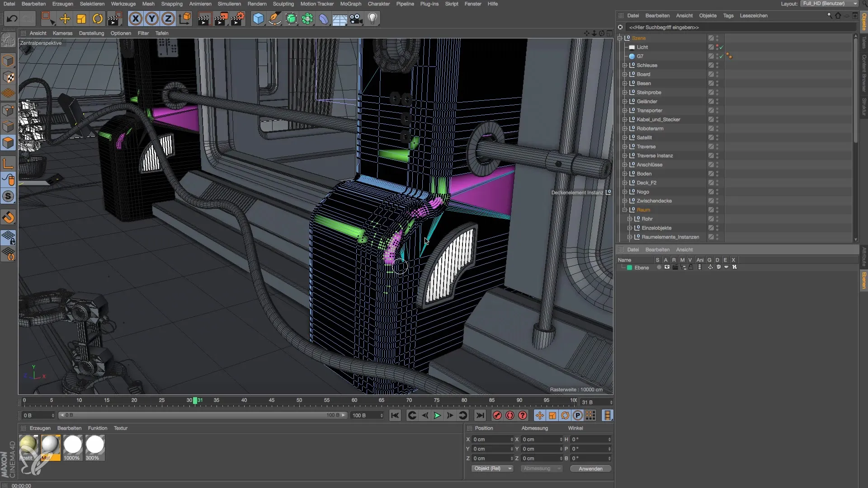868x488 pixels.
Task: Click the deformer object icon
Action: point(323,19)
